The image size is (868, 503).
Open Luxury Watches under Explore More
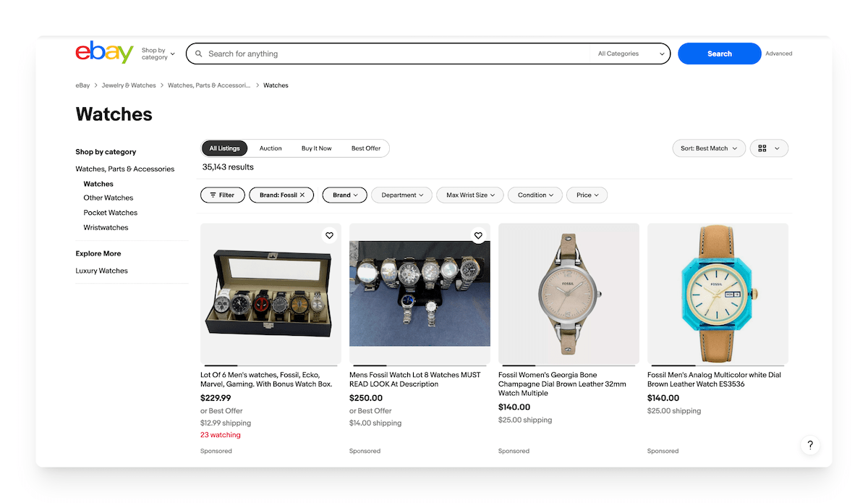click(x=102, y=271)
